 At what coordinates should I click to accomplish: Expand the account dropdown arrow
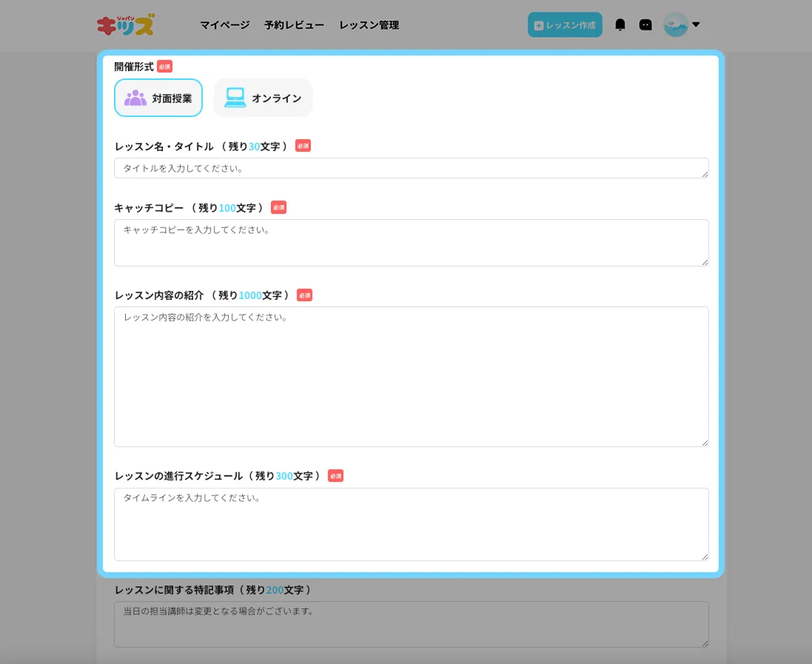(x=696, y=24)
